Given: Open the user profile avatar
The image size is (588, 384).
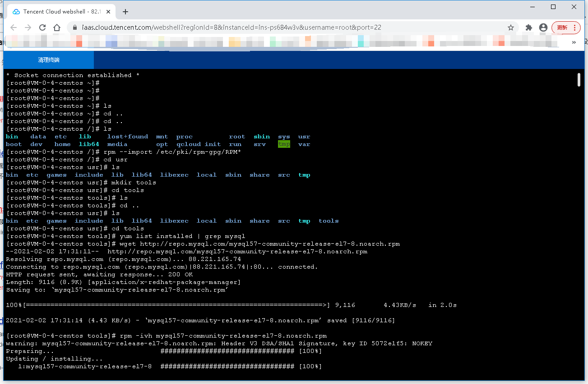Looking at the screenshot, I should [x=543, y=27].
